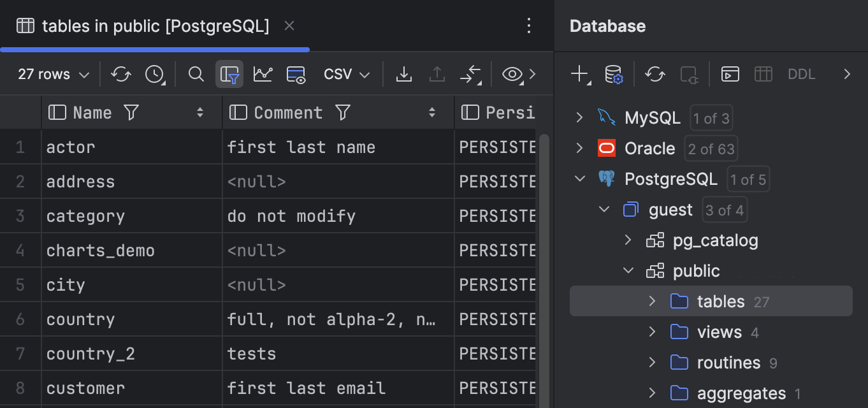Screen dimensions: 868x408
Task: Reload data in the grid
Action: (121, 74)
